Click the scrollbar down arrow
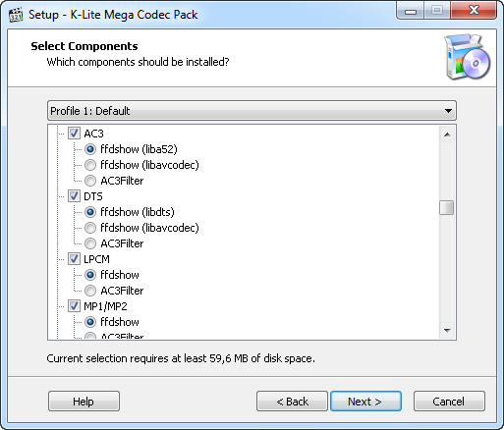 [447, 330]
